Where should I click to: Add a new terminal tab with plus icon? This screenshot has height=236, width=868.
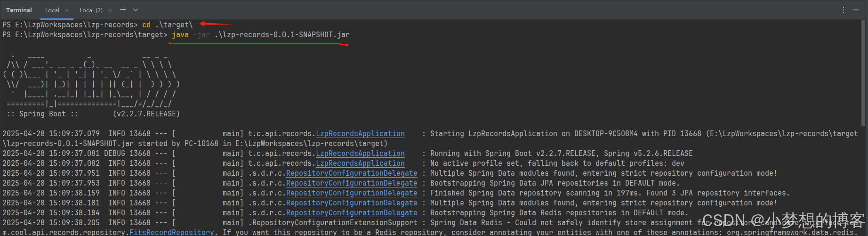(x=123, y=10)
